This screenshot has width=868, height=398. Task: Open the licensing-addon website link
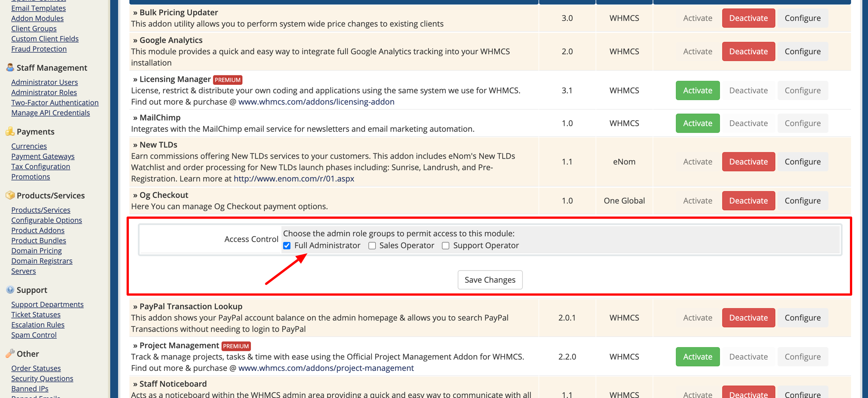point(316,102)
